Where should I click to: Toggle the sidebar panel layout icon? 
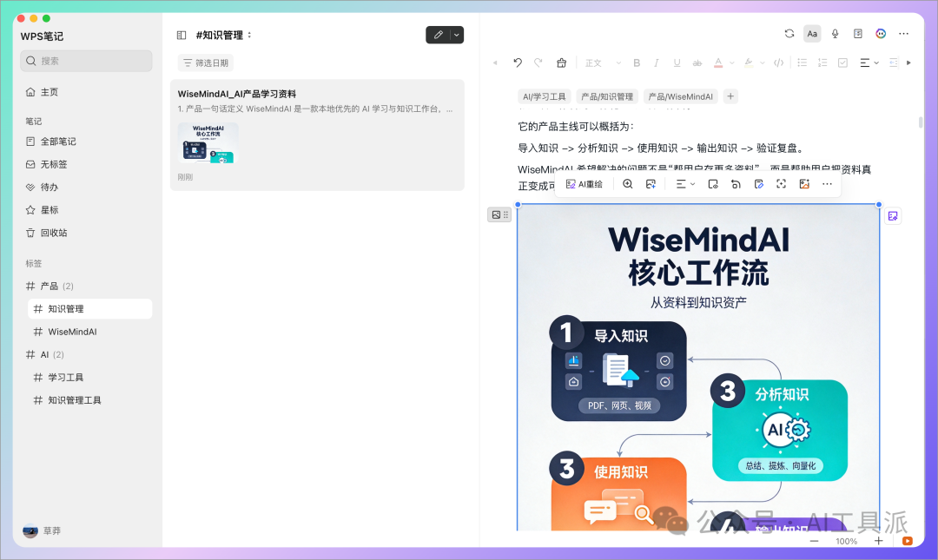click(182, 36)
